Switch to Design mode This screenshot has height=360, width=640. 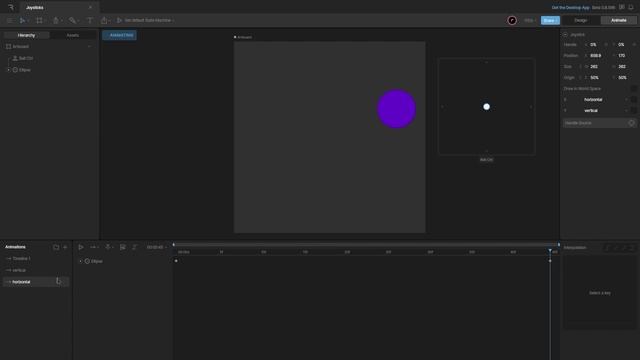tap(580, 20)
